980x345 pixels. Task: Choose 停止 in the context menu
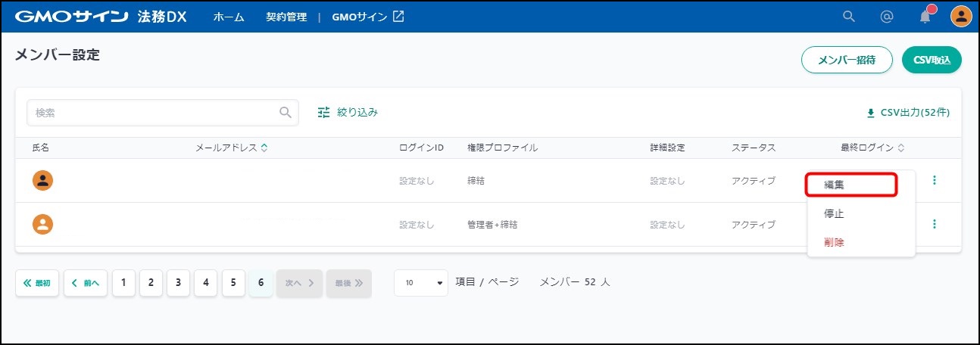click(833, 213)
